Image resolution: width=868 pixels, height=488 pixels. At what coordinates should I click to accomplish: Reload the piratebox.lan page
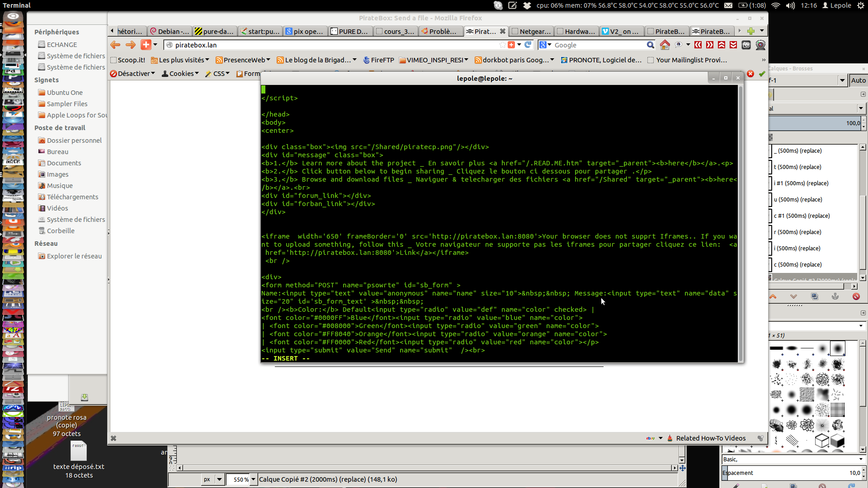[x=528, y=45]
